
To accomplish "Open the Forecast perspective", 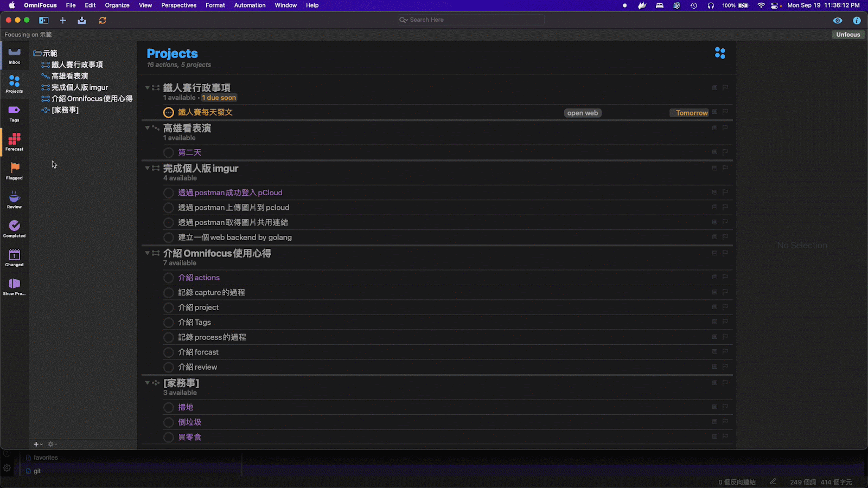I will [x=14, y=142].
